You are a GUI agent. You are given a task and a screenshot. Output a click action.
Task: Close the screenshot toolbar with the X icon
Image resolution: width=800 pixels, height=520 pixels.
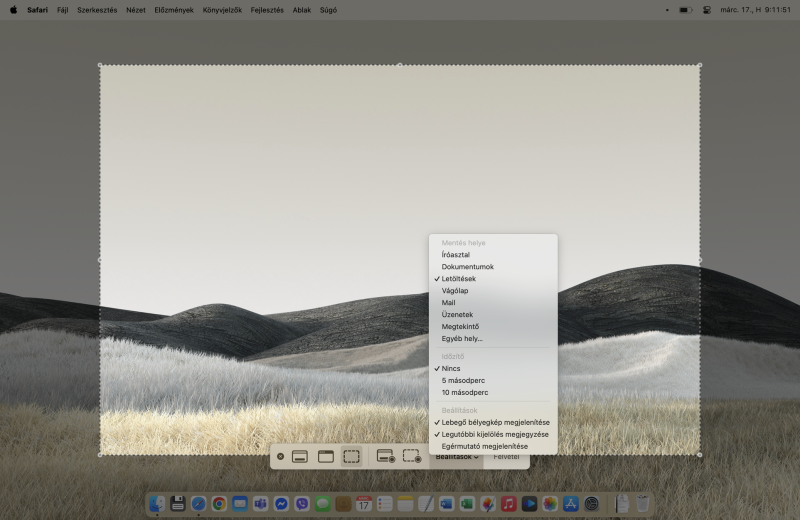tap(280, 456)
